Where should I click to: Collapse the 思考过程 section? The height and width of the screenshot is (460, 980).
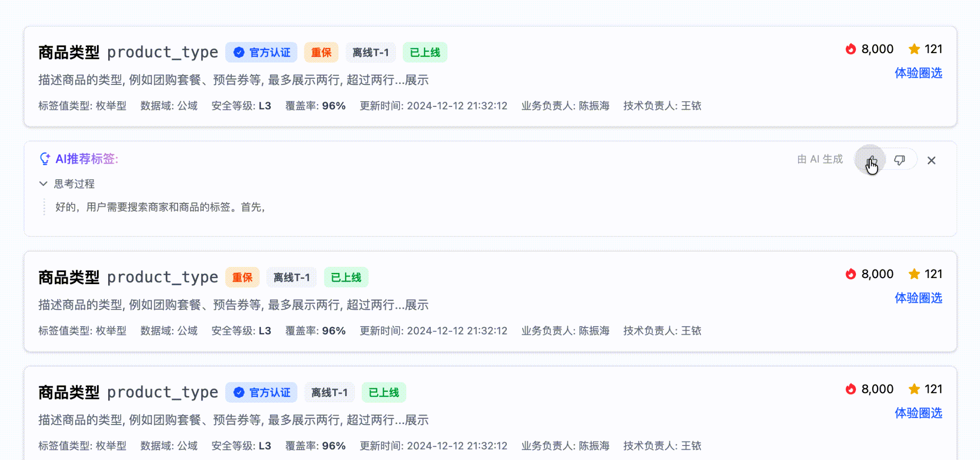pyautogui.click(x=43, y=183)
